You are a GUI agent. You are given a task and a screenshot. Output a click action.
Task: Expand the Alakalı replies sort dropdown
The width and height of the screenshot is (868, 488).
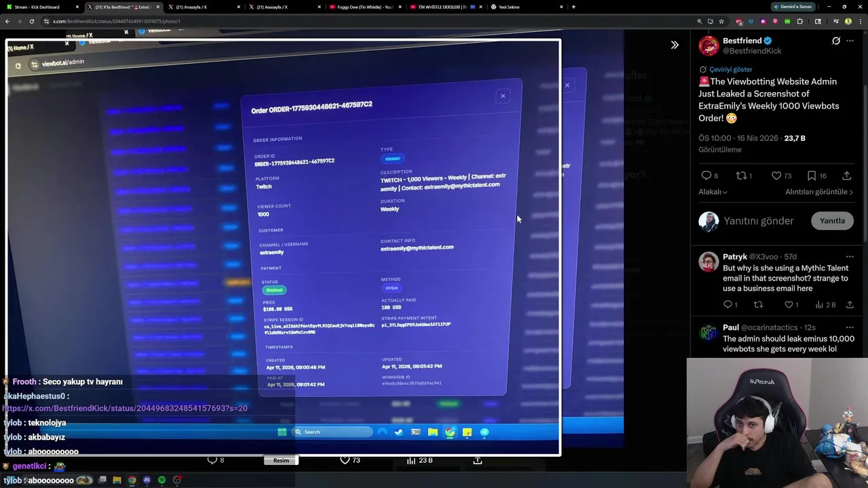(713, 192)
